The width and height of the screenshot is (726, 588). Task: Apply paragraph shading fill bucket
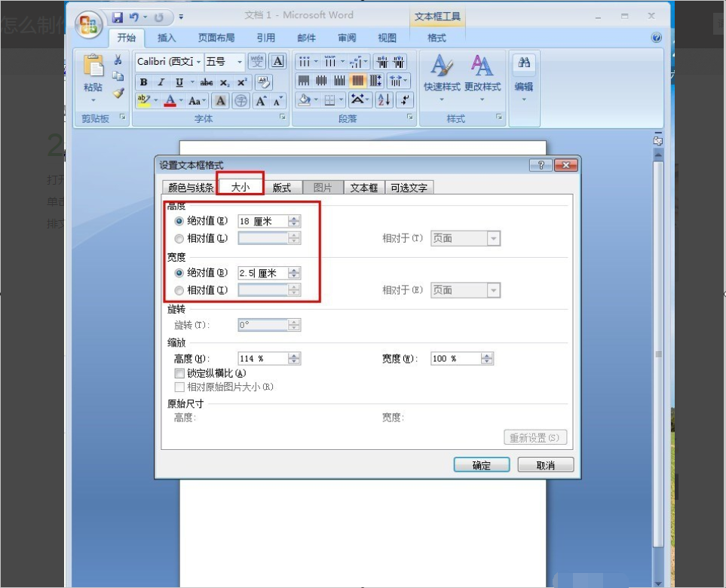pyautogui.click(x=305, y=100)
